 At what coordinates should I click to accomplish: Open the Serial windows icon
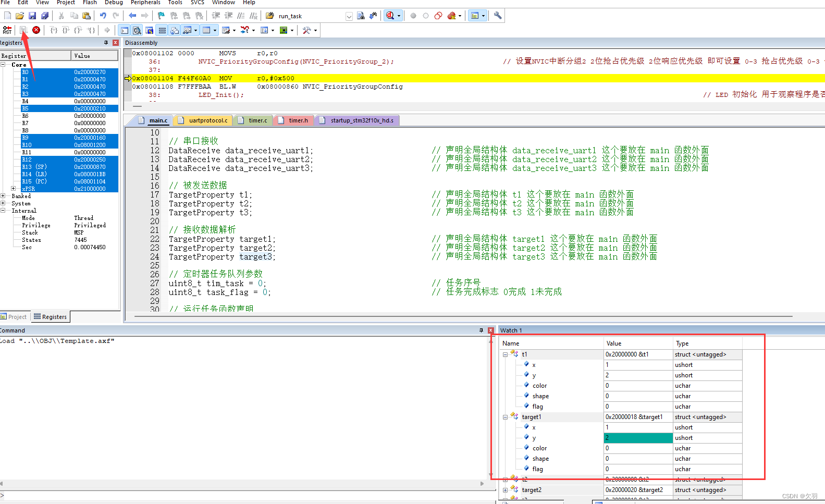point(226,30)
